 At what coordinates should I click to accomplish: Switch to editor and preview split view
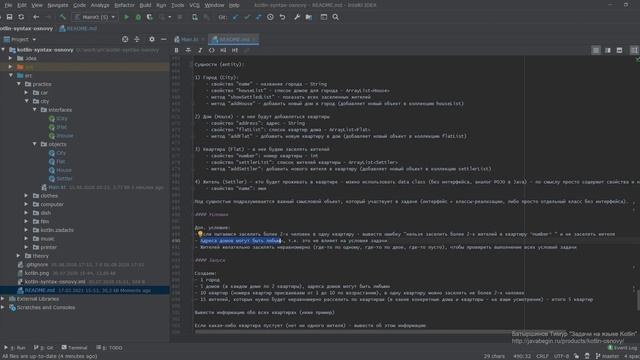click(x=608, y=50)
